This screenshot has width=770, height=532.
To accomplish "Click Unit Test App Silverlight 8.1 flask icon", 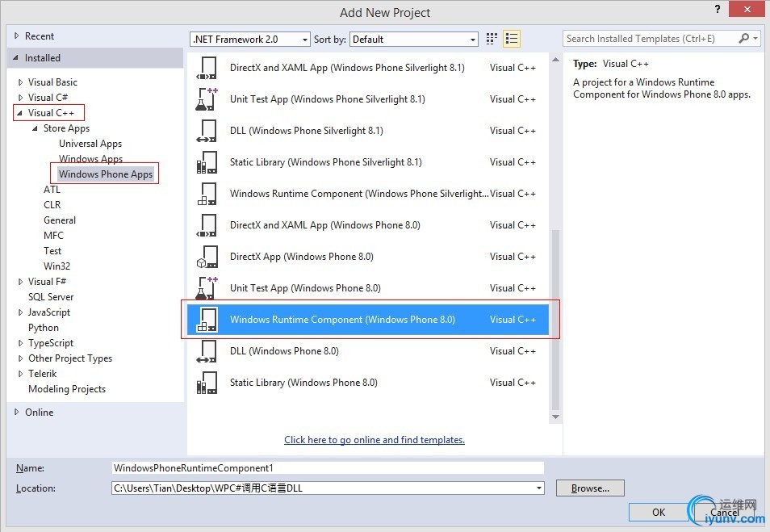I will 207,99.
